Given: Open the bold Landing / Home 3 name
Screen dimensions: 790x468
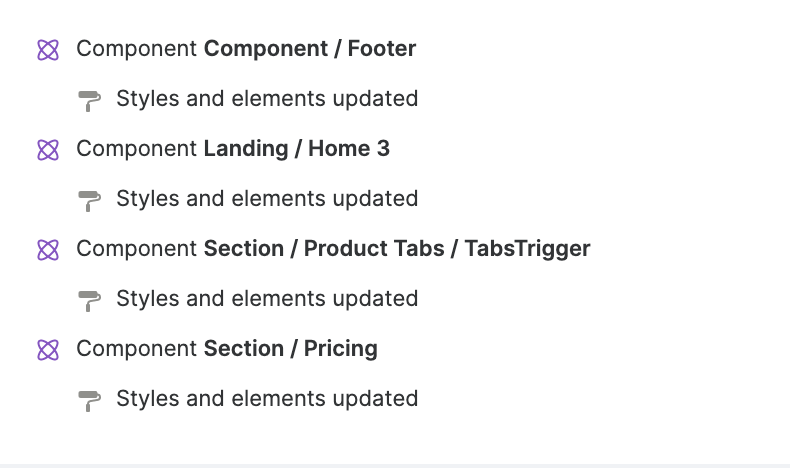Looking at the screenshot, I should point(297,148).
